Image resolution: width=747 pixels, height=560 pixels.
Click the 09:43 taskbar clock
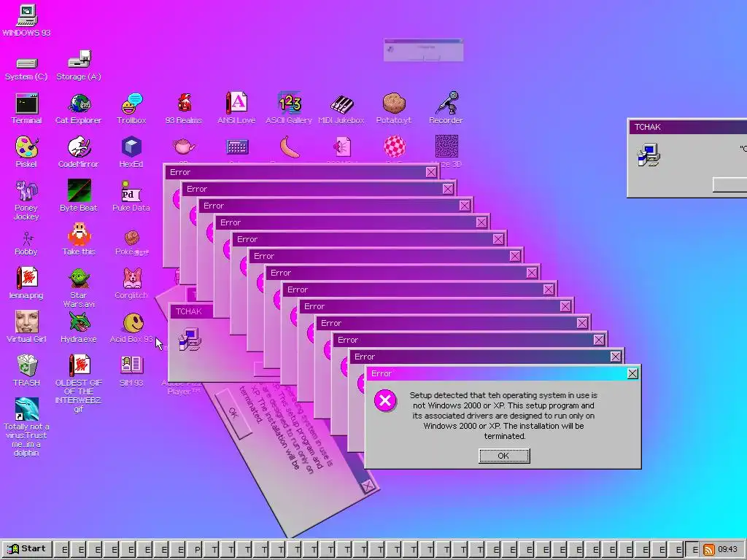pyautogui.click(x=727, y=549)
